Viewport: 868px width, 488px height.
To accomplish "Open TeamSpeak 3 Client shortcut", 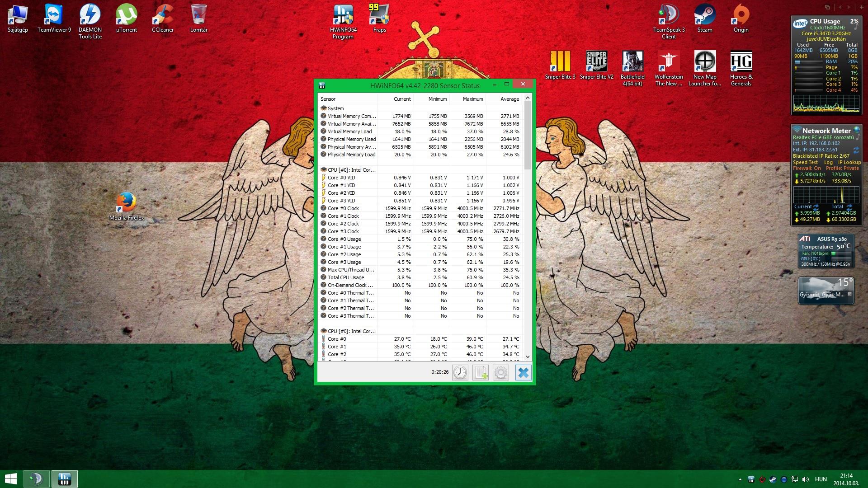I will point(669,22).
